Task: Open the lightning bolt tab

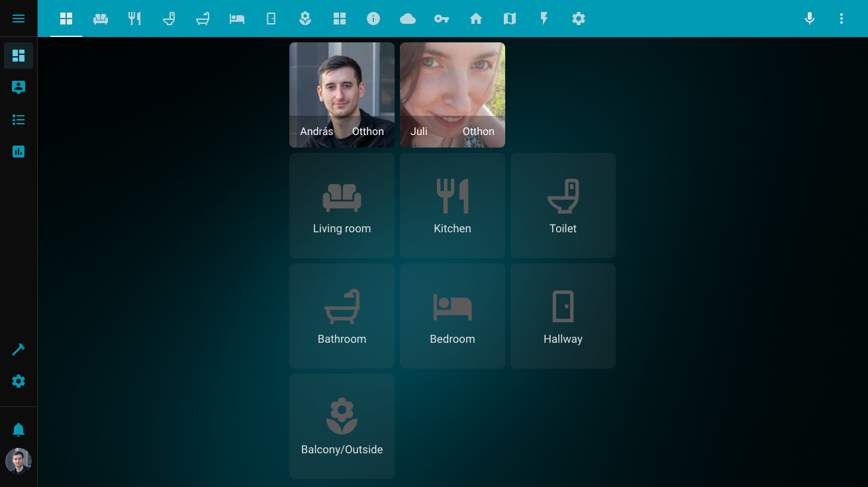Action: (x=544, y=19)
